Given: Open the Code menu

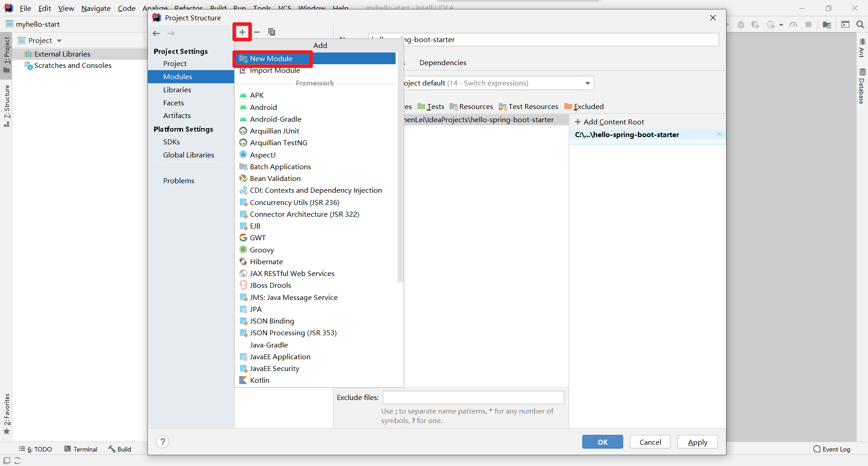Looking at the screenshot, I should coord(127,8).
